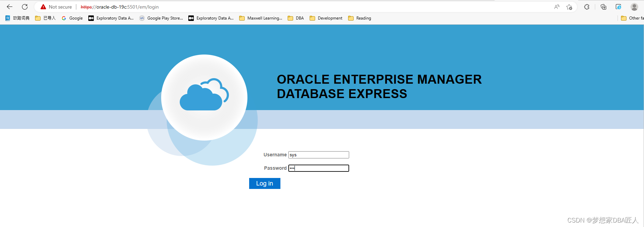Click the Oracle cloud logo image
This screenshot has height=227, width=644.
coord(204,97)
